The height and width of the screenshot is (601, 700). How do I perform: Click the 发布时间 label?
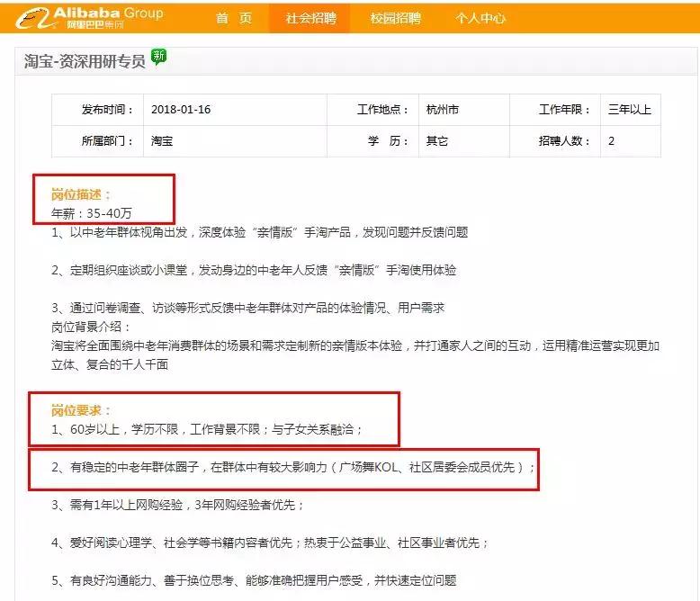click(107, 110)
